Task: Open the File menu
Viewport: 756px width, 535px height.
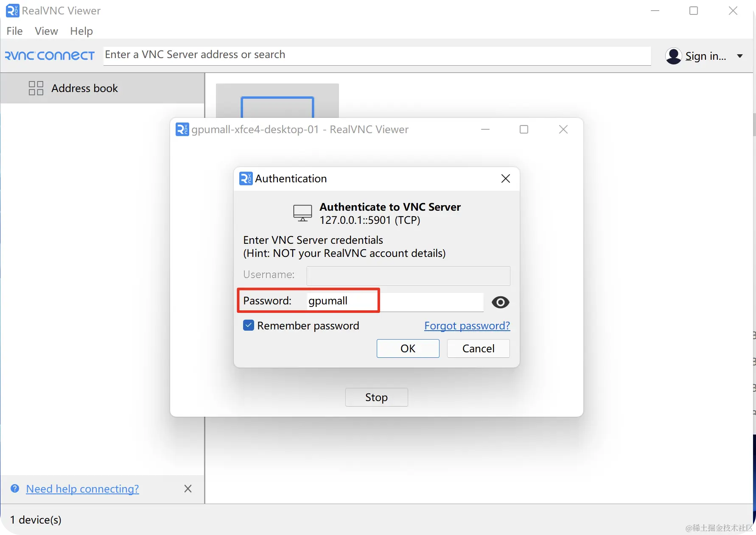Action: click(14, 31)
